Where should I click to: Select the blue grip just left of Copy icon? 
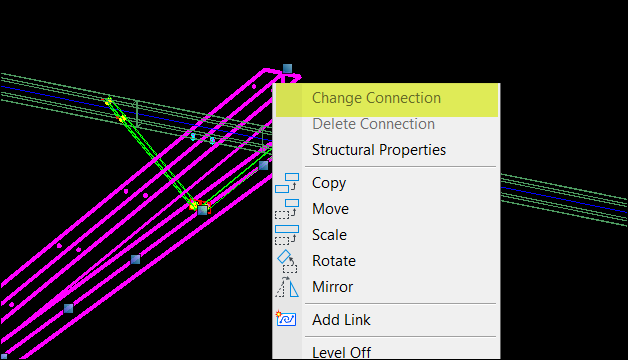(x=263, y=165)
